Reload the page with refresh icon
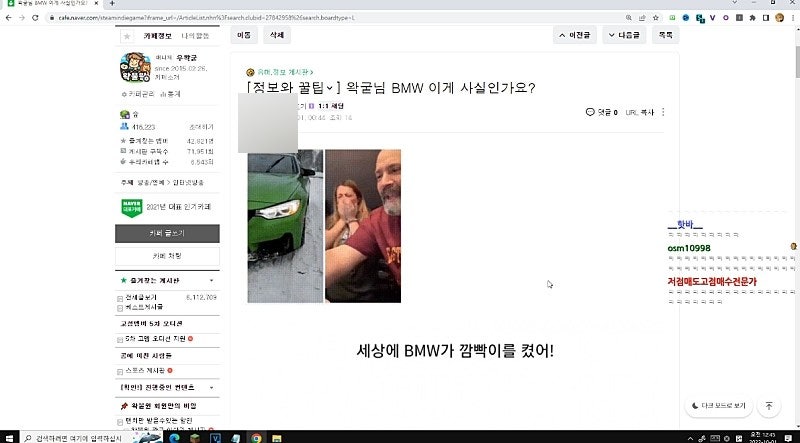This screenshot has width=800, height=443. pos(35,18)
